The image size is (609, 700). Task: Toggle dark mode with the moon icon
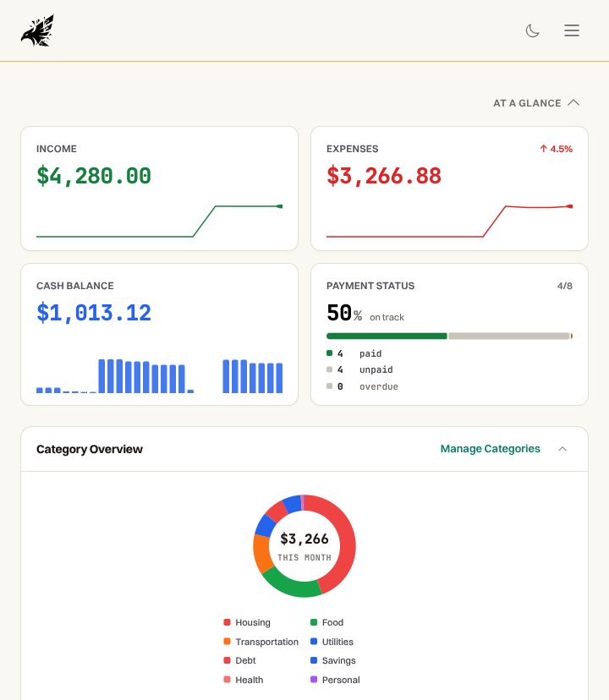click(x=532, y=30)
